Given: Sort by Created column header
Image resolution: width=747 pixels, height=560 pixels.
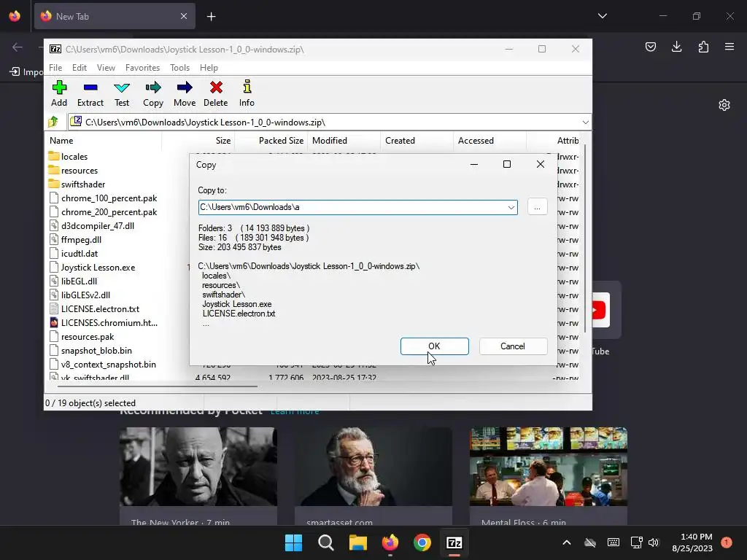Looking at the screenshot, I should pos(417,141).
